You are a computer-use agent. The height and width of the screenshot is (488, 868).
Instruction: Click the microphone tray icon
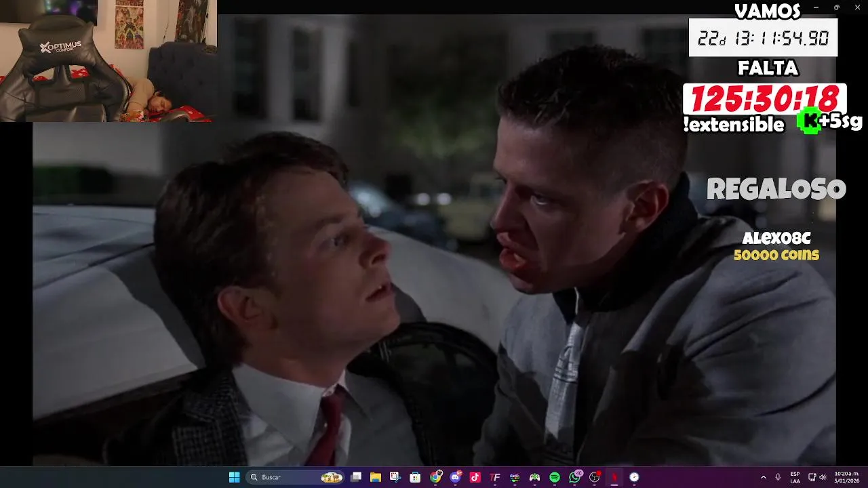click(778, 477)
